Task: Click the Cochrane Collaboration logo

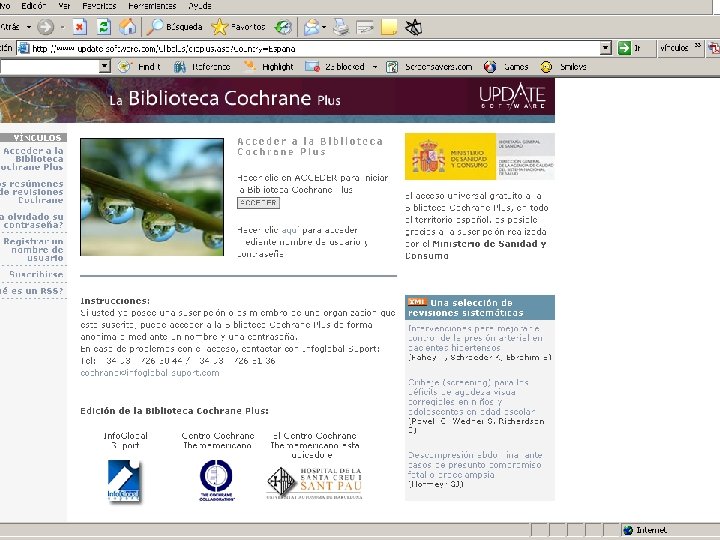Action: tap(216, 480)
